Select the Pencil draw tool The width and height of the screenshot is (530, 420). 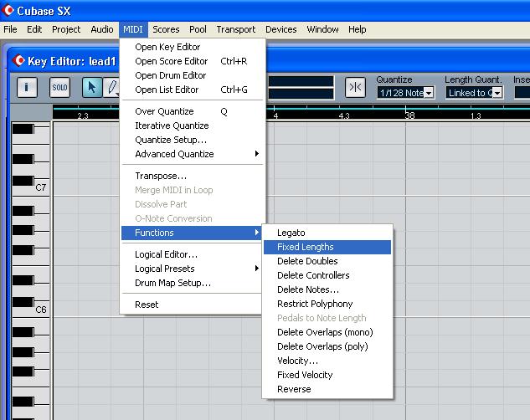111,88
